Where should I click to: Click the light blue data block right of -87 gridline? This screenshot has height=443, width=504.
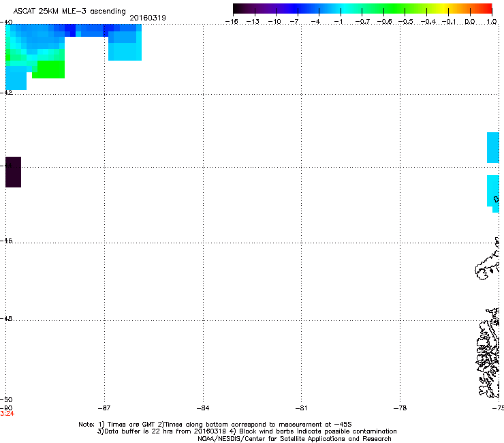(125, 46)
